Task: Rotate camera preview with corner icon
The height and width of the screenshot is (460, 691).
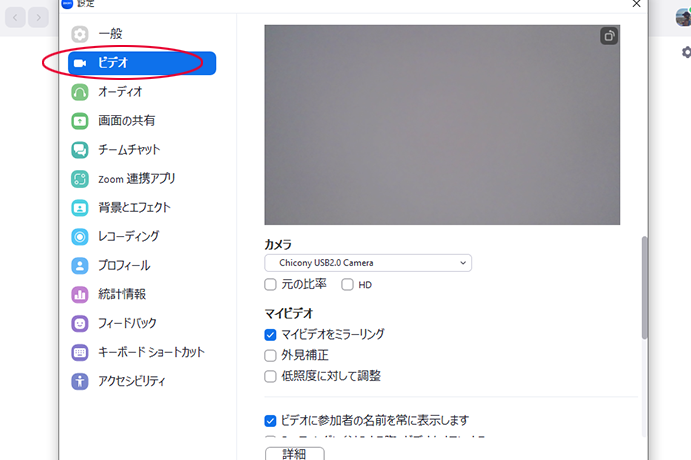Action: (x=609, y=36)
